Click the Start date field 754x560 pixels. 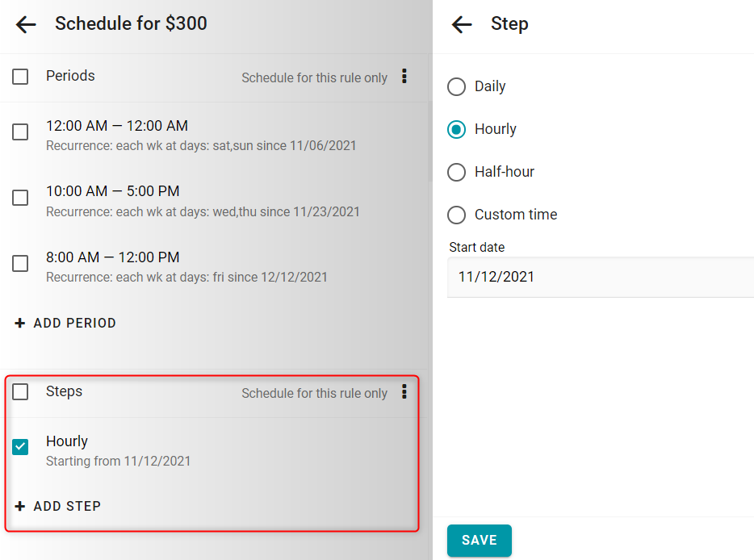601,277
